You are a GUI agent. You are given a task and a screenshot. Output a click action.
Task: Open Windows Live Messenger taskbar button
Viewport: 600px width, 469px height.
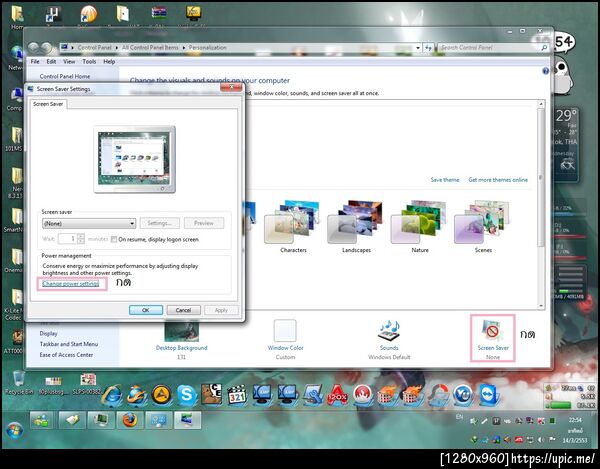(41, 420)
